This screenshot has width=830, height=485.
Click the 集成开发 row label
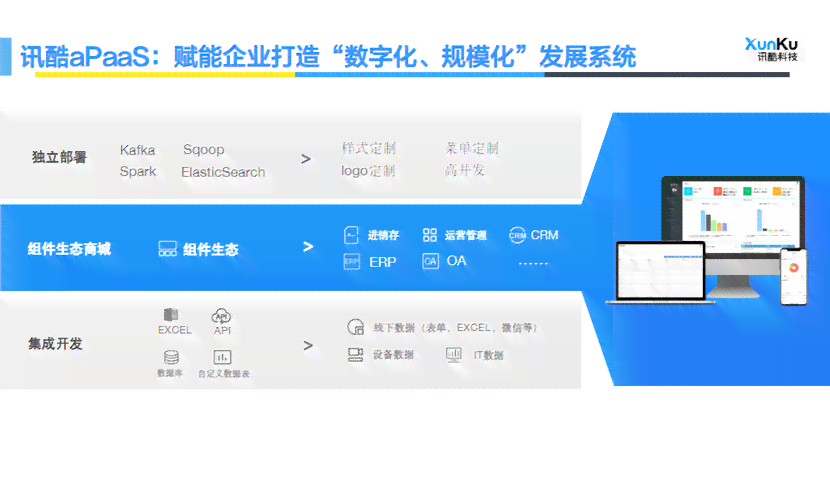(x=56, y=344)
